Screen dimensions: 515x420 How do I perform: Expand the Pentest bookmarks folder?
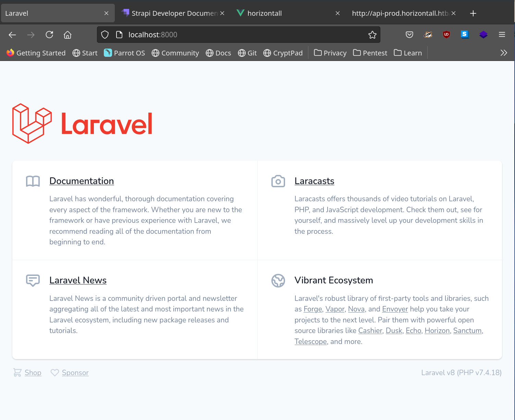click(x=370, y=53)
